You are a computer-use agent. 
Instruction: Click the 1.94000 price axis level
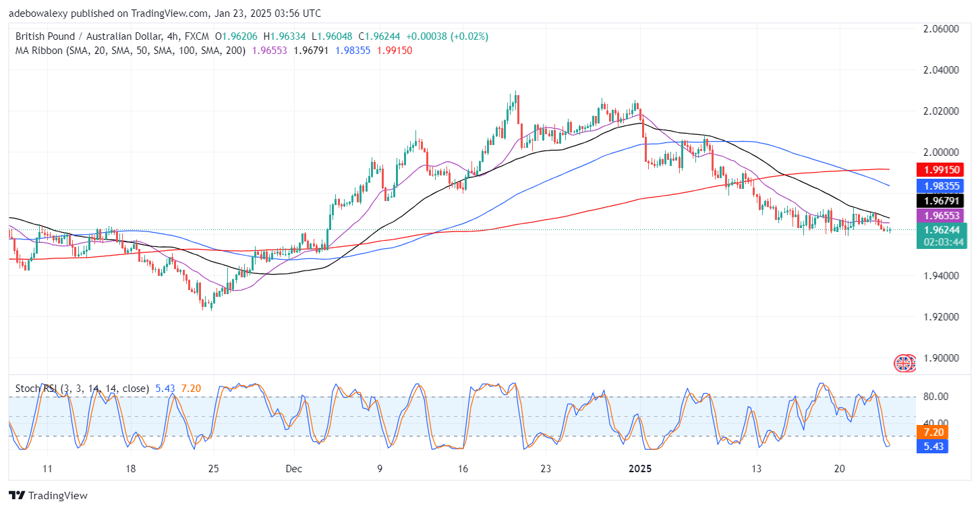pyautogui.click(x=941, y=276)
